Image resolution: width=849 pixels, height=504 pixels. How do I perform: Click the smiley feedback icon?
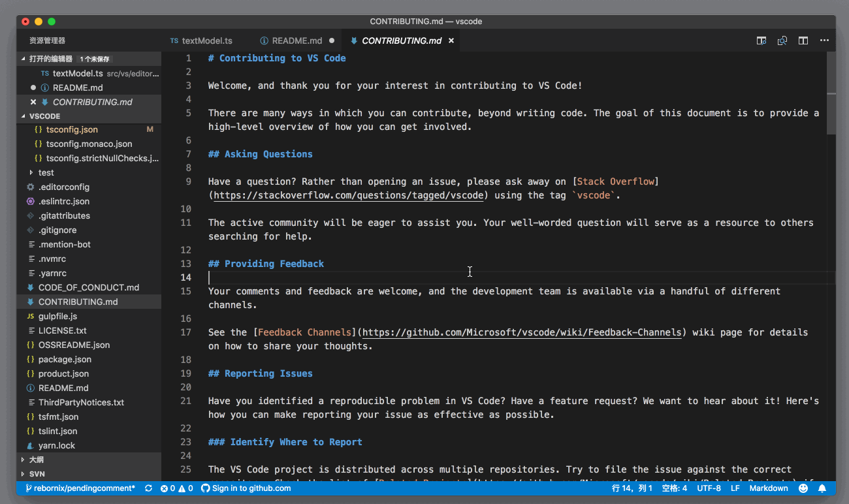803,488
